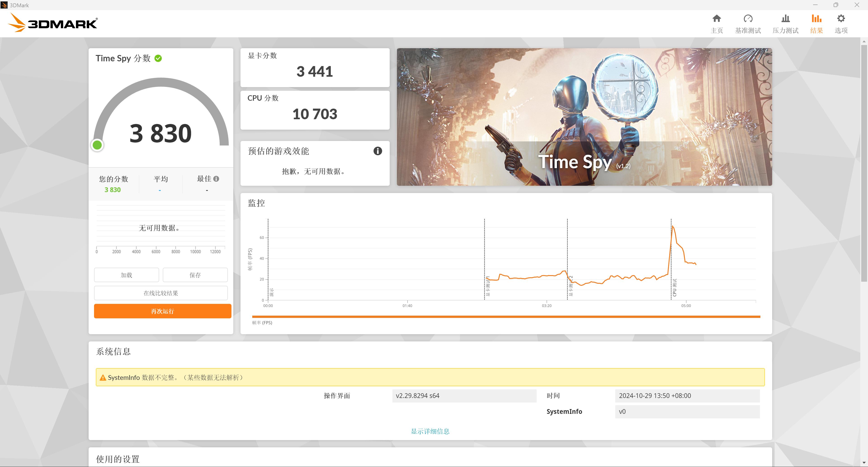The image size is (868, 467).
Task: Click the vertical scrollbar down arrow
Action: click(x=864, y=463)
